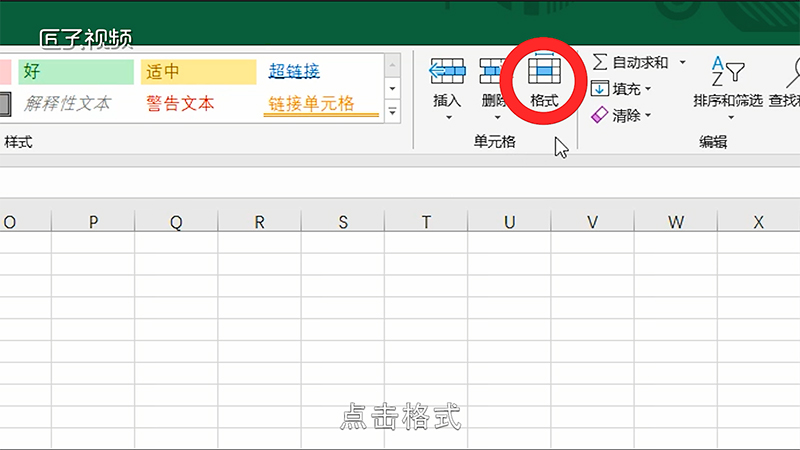Apply the Neutral (适中) yellow cell style
The height and width of the screenshot is (450, 800).
[198, 71]
